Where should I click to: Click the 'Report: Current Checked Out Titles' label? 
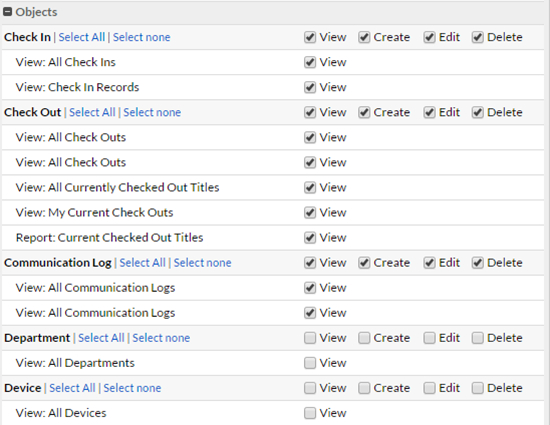coord(109,238)
